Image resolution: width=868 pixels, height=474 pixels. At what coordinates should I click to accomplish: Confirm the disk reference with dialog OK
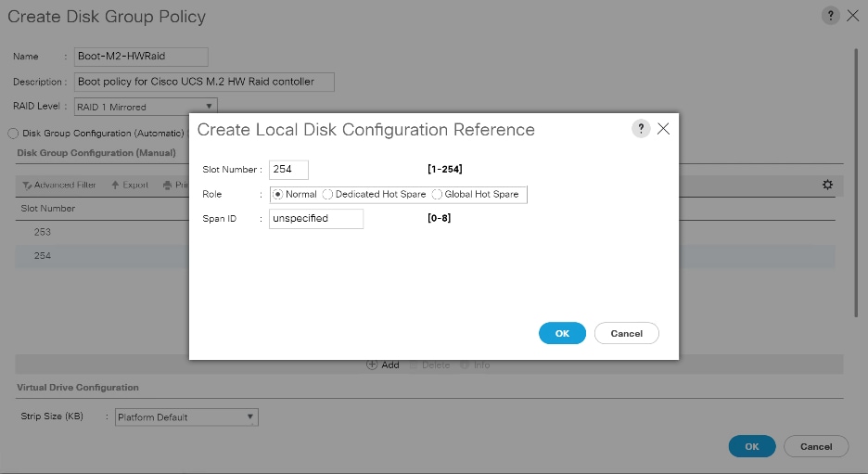click(x=562, y=333)
